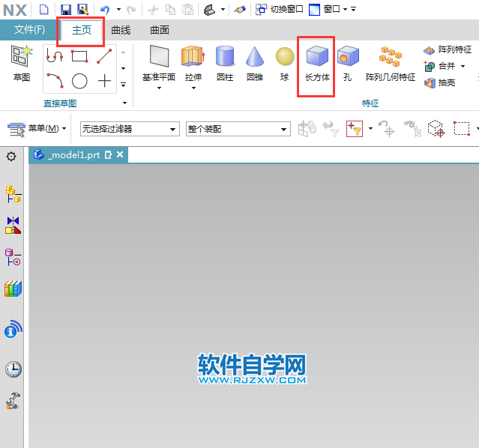Open the Reuse Library books icon
479x448 pixels.
13,288
